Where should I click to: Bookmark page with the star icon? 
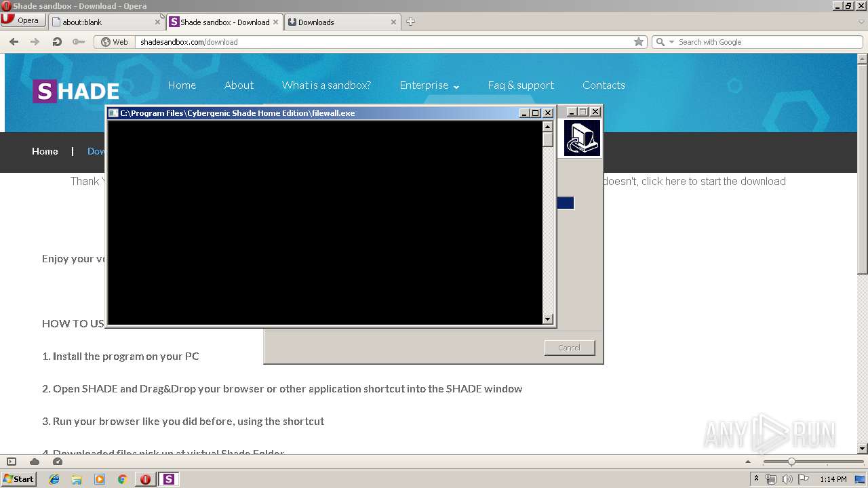point(638,41)
